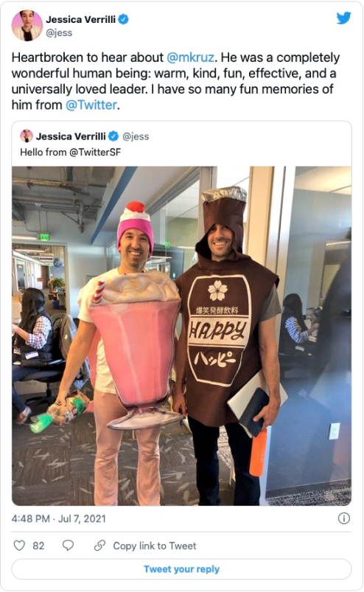Like the tweet with heart icon
This screenshot has height=592, width=364.
[x=19, y=546]
